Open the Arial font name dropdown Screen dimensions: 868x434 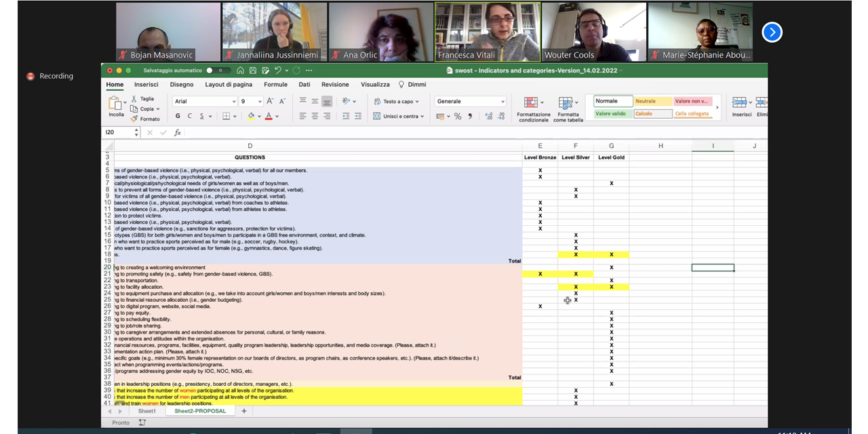point(233,102)
